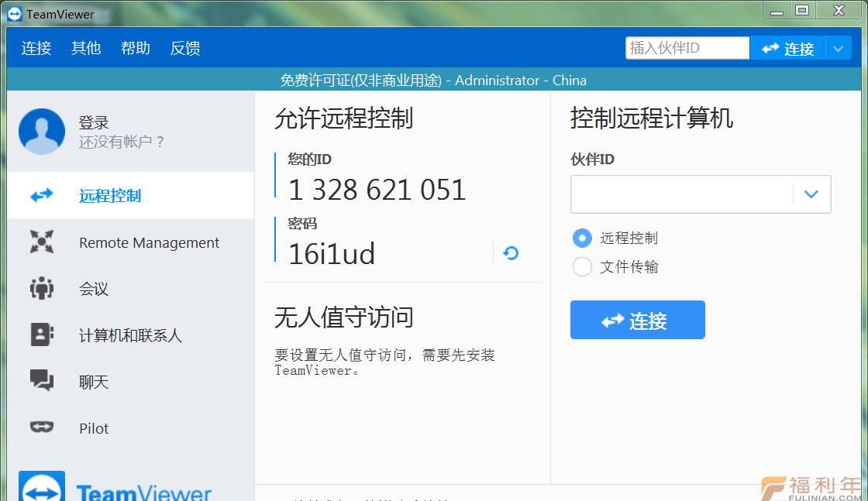The width and height of the screenshot is (868, 501).
Task: Click the TeamViewer logo at the sidebar bottom
Action: [x=115, y=486]
